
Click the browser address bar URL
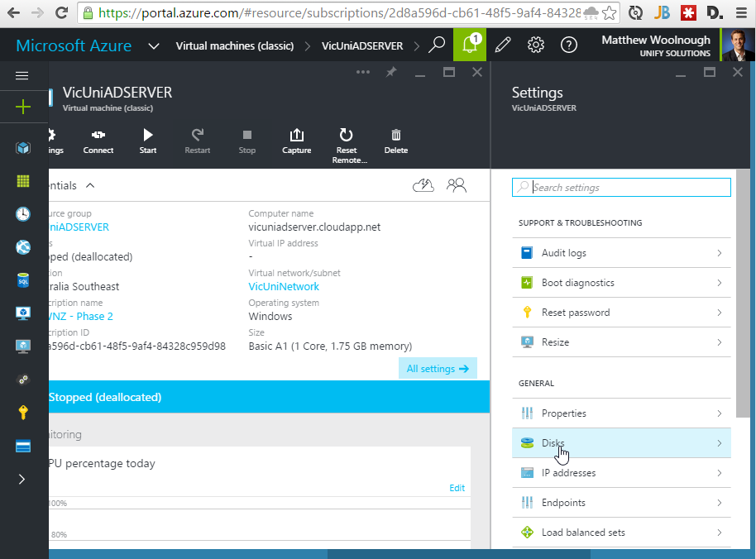pyautogui.click(x=339, y=13)
